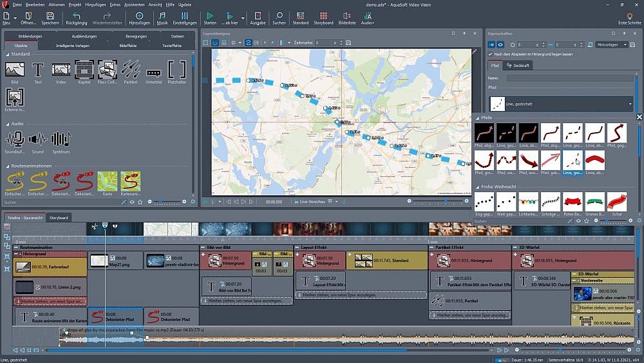This screenshot has width=644, height=363.
Task: Pick the 'Rotes Band' path style
Action: click(573, 201)
